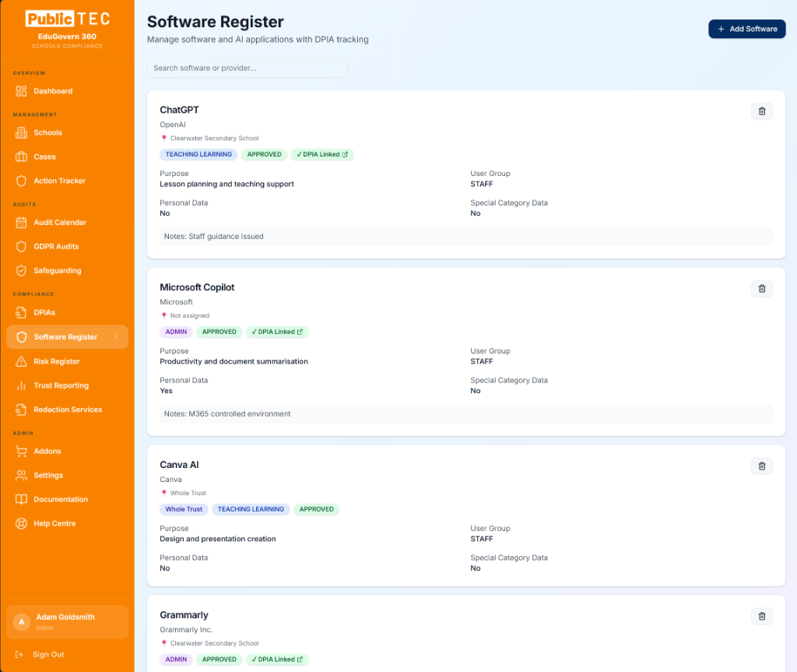Click 'Lesson planning and teaching support' text
The image size is (797, 672).
point(226,184)
